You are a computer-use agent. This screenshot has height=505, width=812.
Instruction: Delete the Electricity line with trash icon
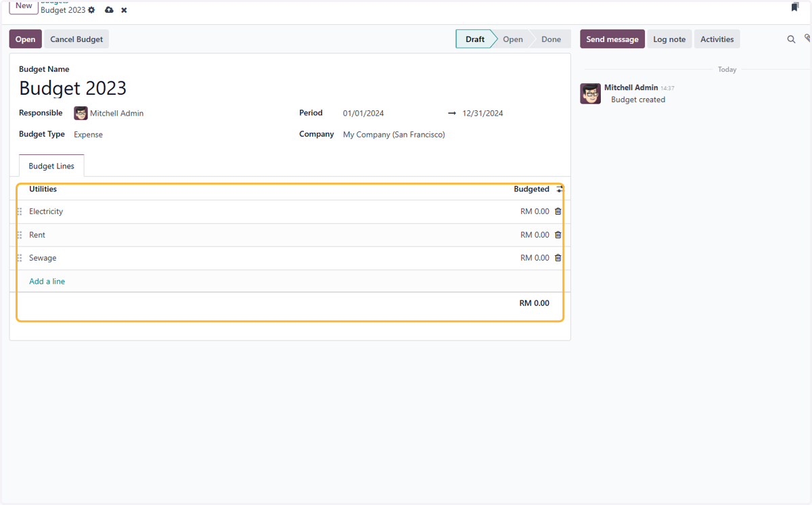[x=558, y=211]
